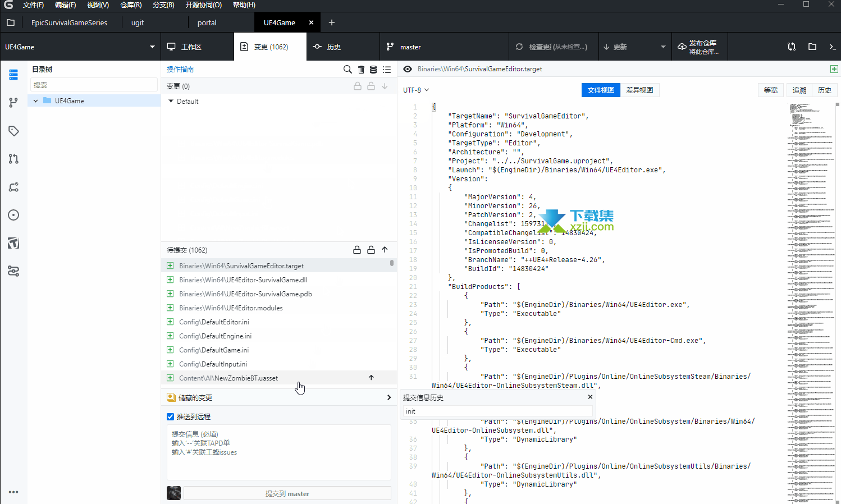Viewport: 841px width, 504px height.
Task: Click the lock icon in 待提交 header
Action: pos(357,250)
